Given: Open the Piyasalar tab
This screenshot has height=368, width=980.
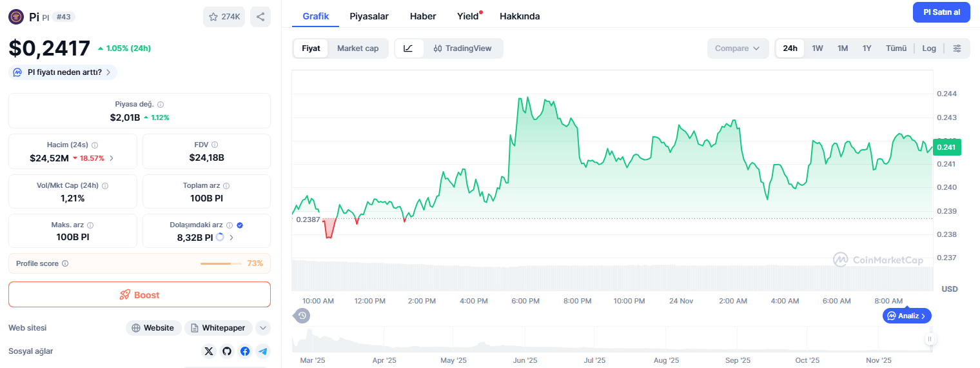Looking at the screenshot, I should coord(369,16).
